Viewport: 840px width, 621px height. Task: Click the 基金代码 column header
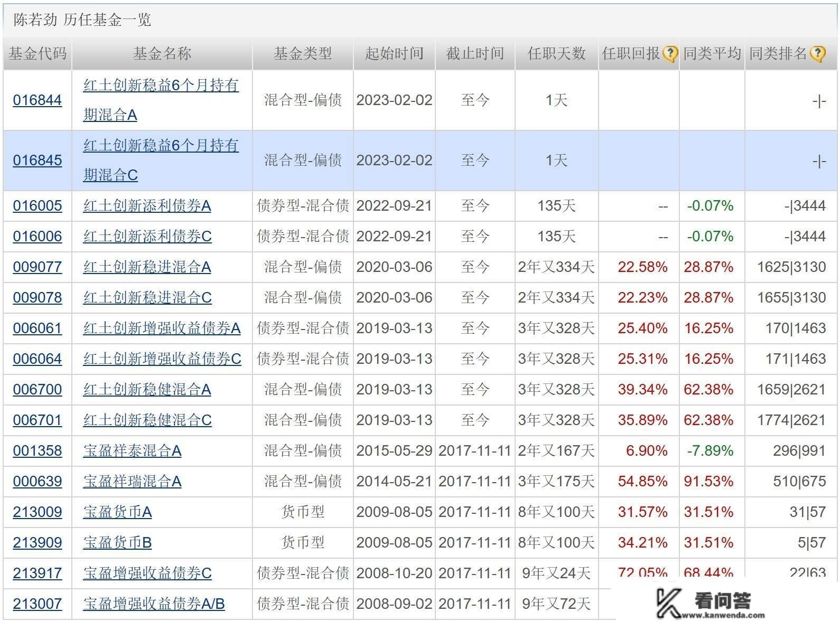point(38,53)
